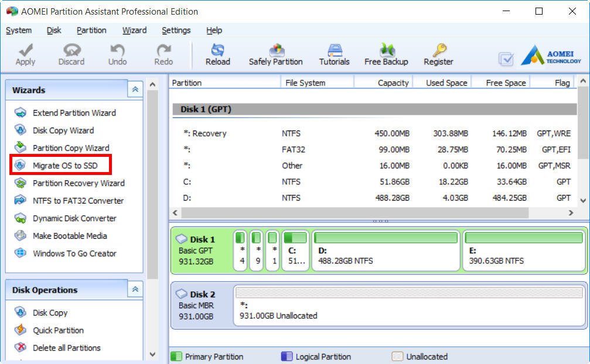
Task: Open the Dynamic Disk Converter
Action: tap(65, 218)
